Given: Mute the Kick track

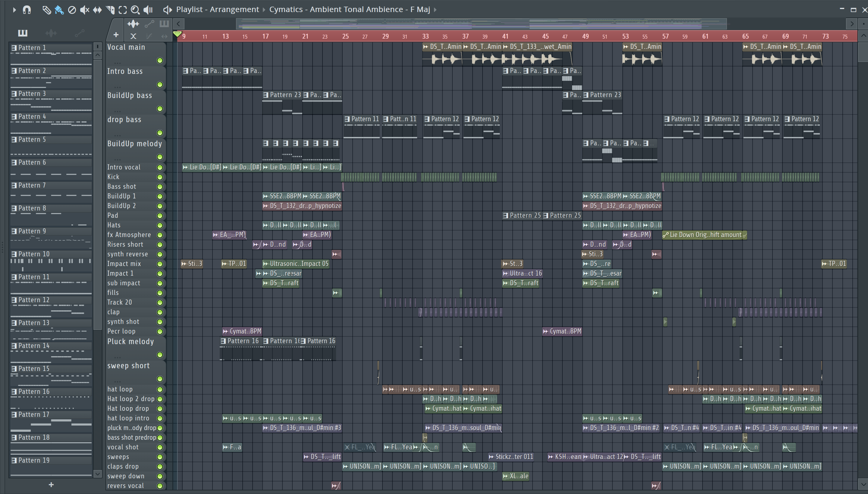Looking at the screenshot, I should click(x=160, y=177).
